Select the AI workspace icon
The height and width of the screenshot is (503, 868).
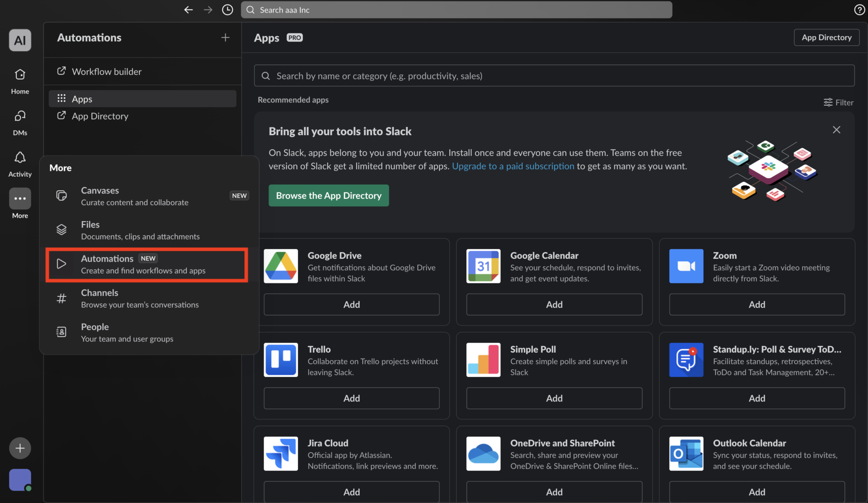coord(20,40)
